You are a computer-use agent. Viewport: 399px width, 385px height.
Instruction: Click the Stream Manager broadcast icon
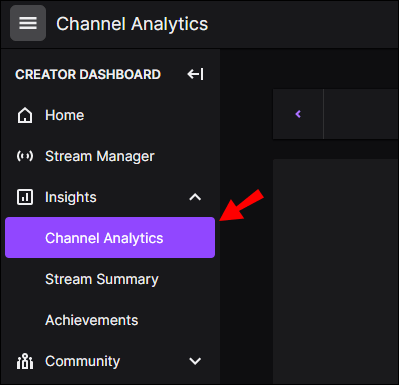pyautogui.click(x=25, y=156)
